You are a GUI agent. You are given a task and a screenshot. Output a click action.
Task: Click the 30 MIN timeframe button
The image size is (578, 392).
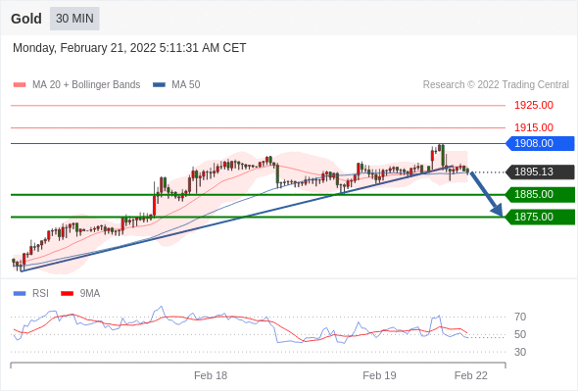[x=74, y=19]
